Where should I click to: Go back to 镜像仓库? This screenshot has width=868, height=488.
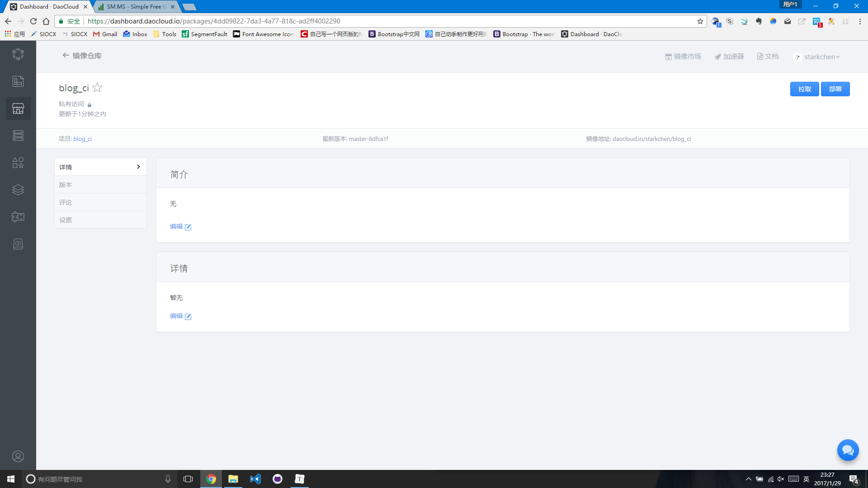tap(82, 56)
